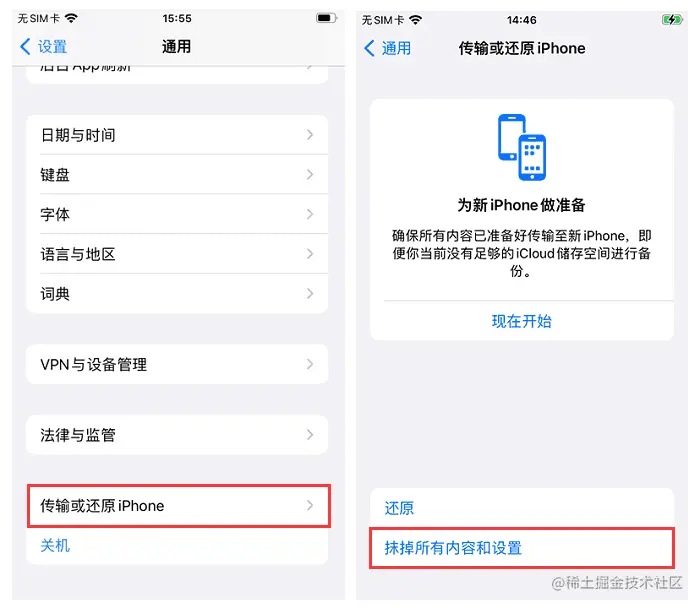Tap the Wi-Fi icon in left status bar
This screenshot has width=700, height=608.
click(x=71, y=18)
